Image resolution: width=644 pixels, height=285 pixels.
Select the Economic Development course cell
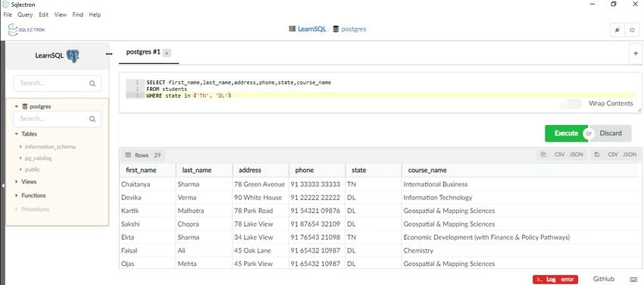point(521,237)
